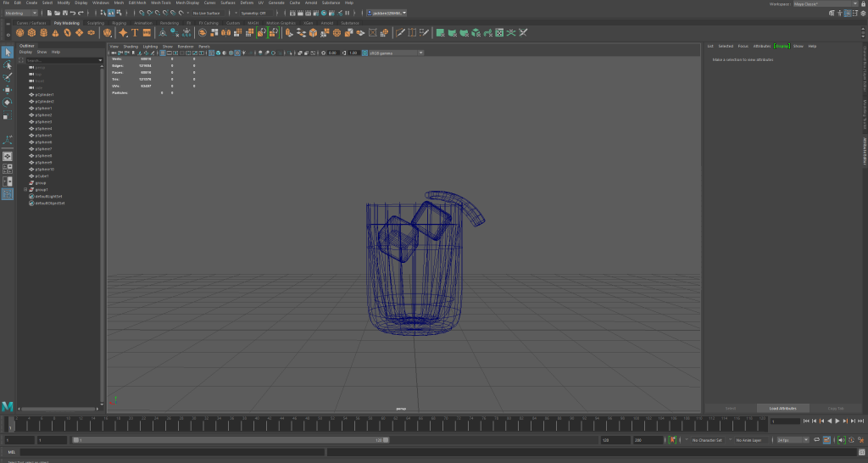Switch to the Sculpting shelf tab

96,23
